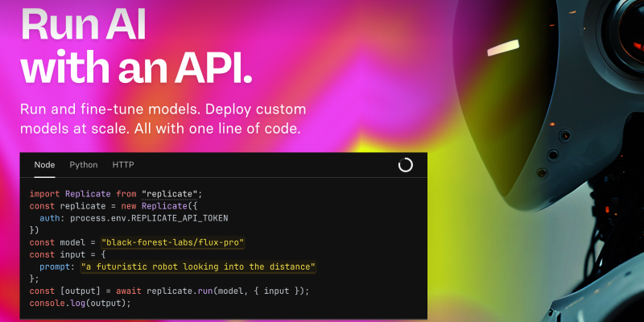Click the highlighted futuristic robot prompt string
The height and width of the screenshot is (322, 644).
[198, 267]
